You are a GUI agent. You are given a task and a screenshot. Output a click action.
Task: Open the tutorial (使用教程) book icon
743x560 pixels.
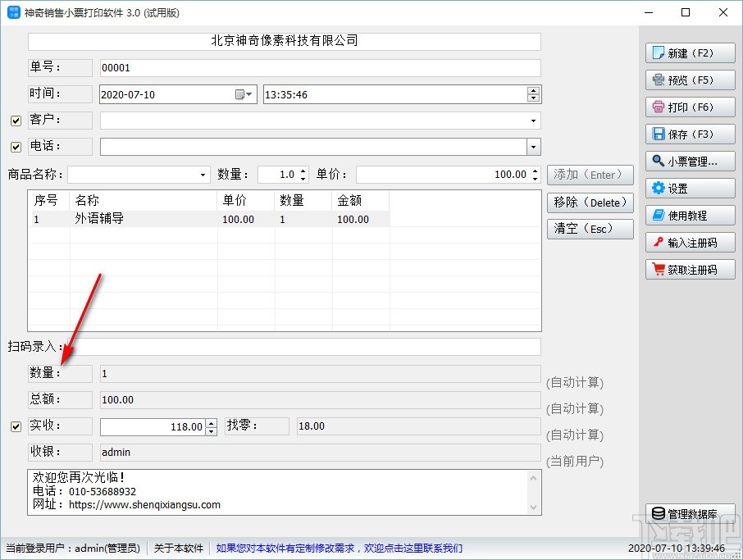(x=659, y=215)
